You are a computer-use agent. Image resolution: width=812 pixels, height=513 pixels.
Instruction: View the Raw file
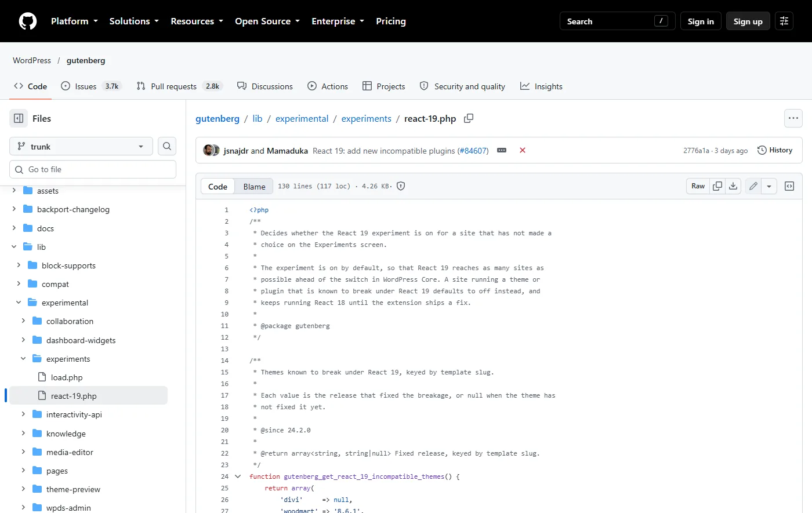coord(698,186)
